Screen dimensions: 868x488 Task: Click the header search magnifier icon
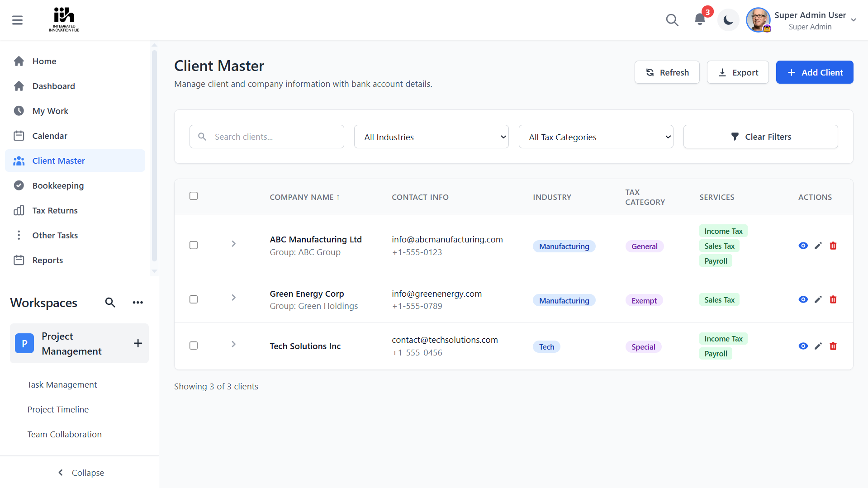tap(672, 20)
